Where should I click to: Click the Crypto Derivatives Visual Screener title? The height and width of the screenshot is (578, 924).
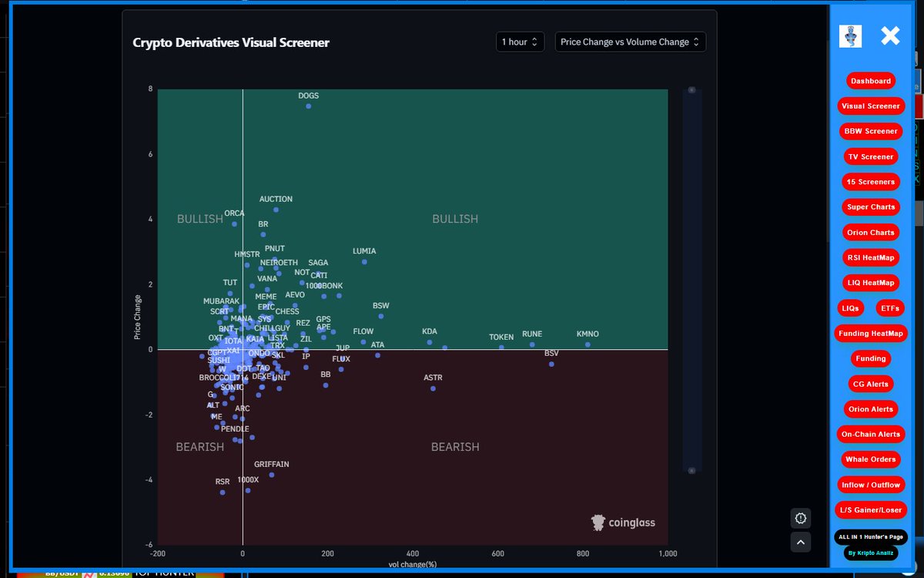231,42
